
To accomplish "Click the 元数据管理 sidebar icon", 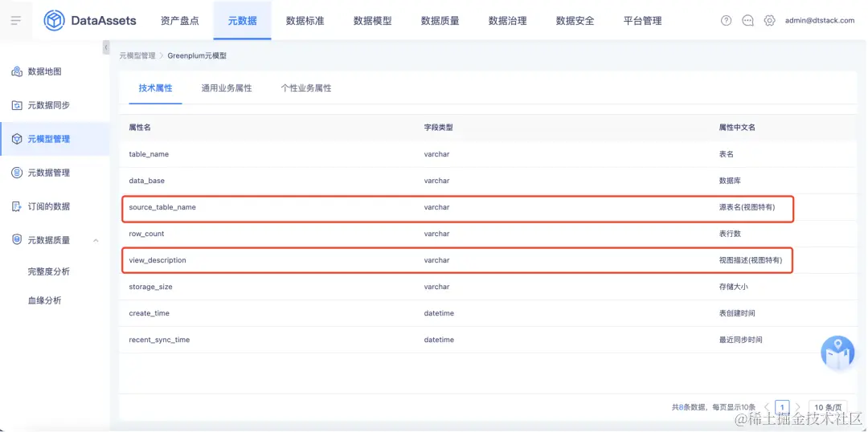I will (17, 173).
